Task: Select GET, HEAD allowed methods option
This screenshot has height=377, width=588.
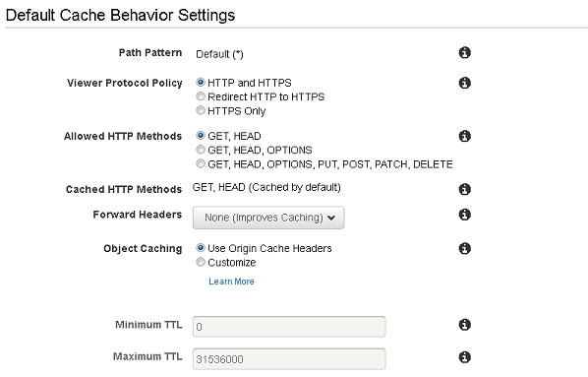Action: 201,135
